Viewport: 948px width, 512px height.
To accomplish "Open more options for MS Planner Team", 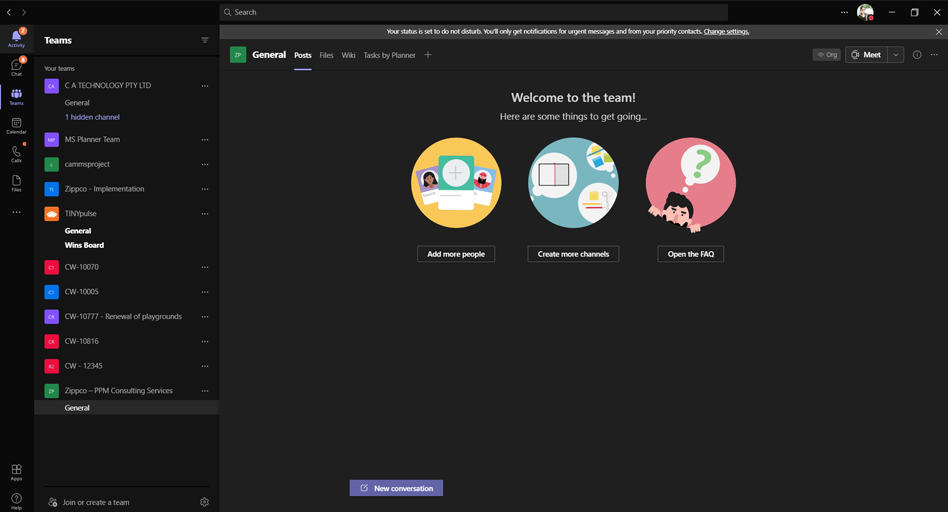I will [205, 140].
